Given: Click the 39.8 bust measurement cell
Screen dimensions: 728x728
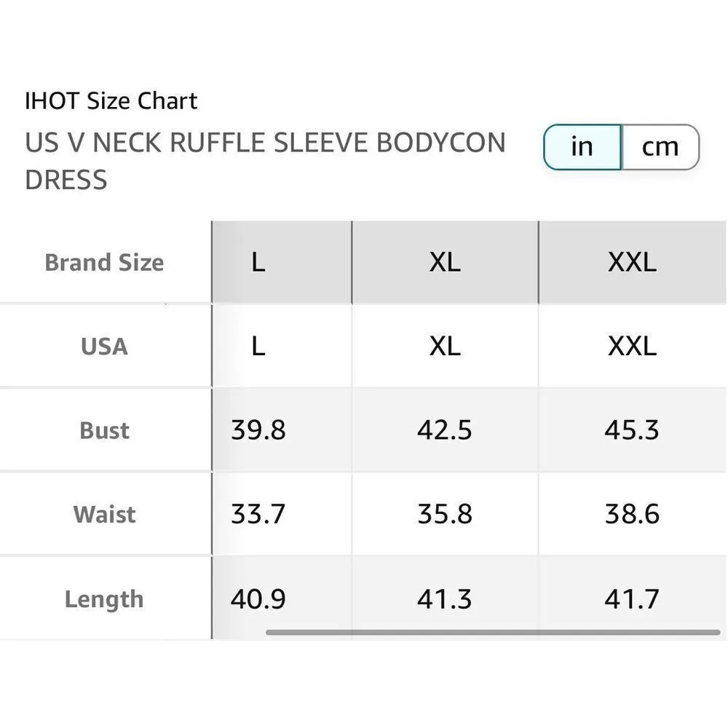Looking at the screenshot, I should point(258,430).
